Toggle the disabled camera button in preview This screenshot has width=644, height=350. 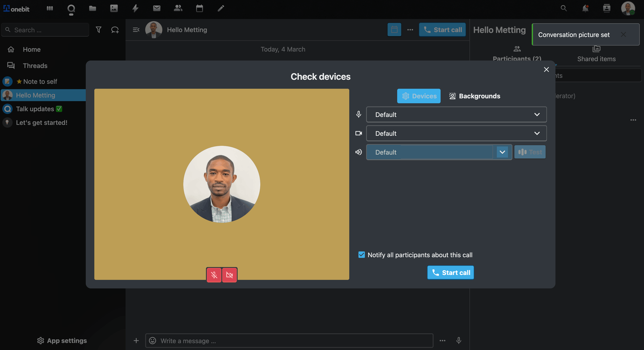229,275
